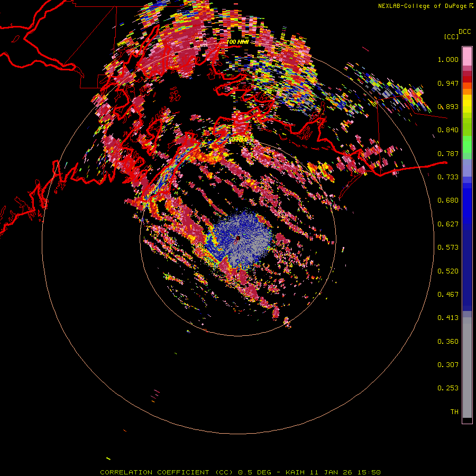Select the 0.627 scale value
The height and width of the screenshot is (476, 476).
point(448,224)
